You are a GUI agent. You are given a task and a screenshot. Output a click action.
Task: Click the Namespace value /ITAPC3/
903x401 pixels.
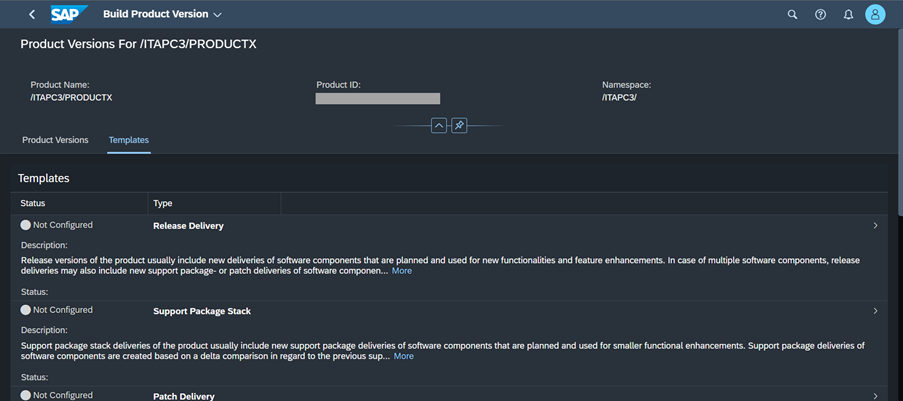[620, 97]
